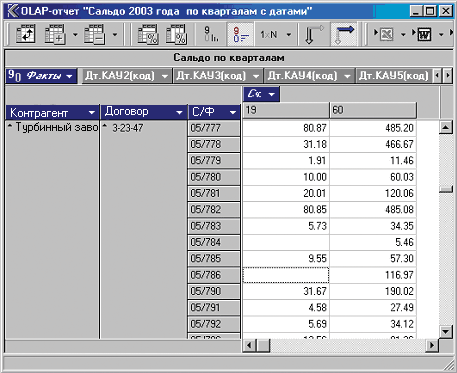Viewport: 457px width, 373px height.
Task: Select the down arrow direction icon
Action: coord(313,34)
